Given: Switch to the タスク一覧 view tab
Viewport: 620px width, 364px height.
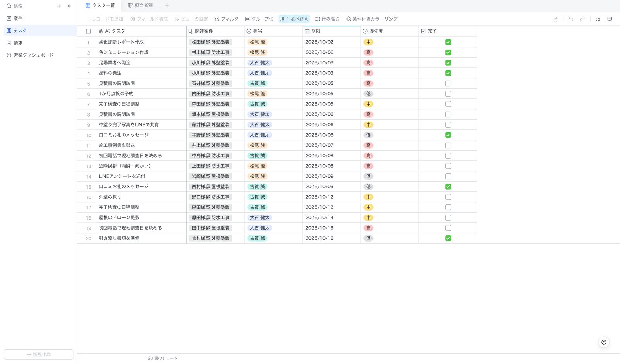Looking at the screenshot, I should pos(100,5).
